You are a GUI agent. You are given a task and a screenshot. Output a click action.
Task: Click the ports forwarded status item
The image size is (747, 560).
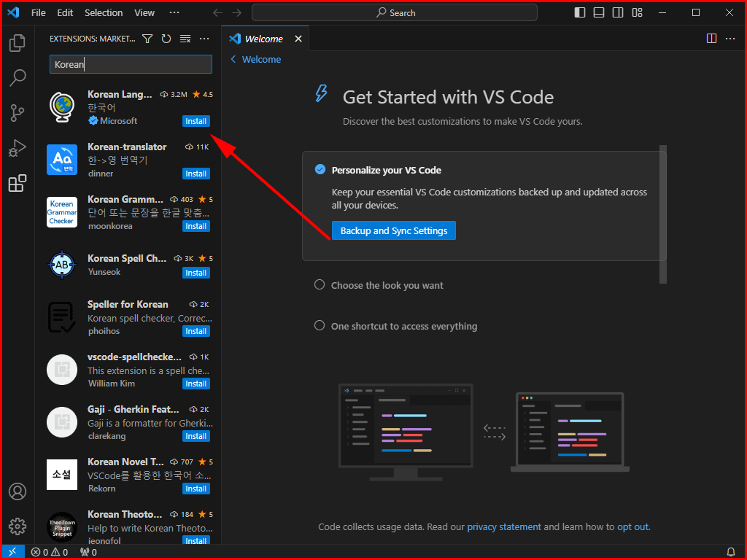(x=88, y=552)
